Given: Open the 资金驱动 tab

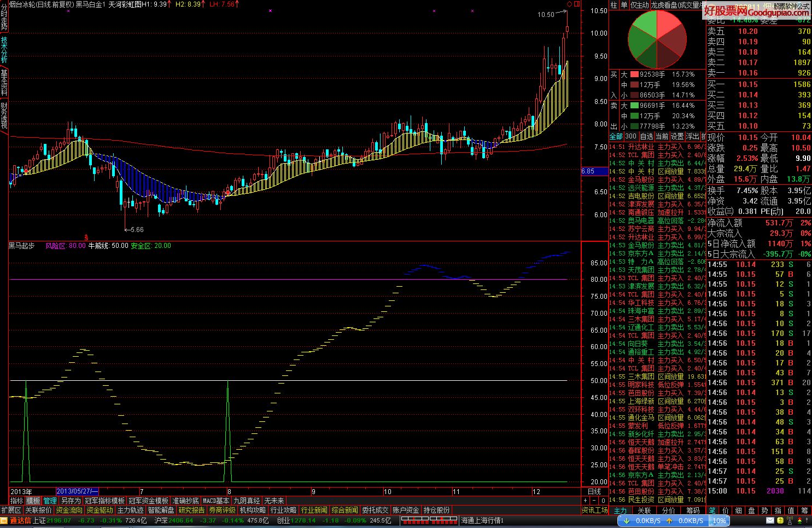Looking at the screenshot, I should (x=100, y=510).
